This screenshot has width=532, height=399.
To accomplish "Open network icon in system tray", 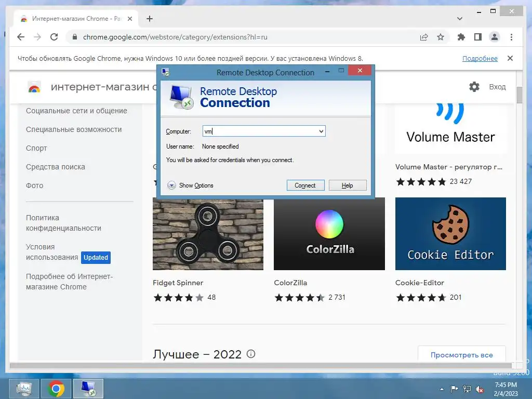I will pos(467,389).
